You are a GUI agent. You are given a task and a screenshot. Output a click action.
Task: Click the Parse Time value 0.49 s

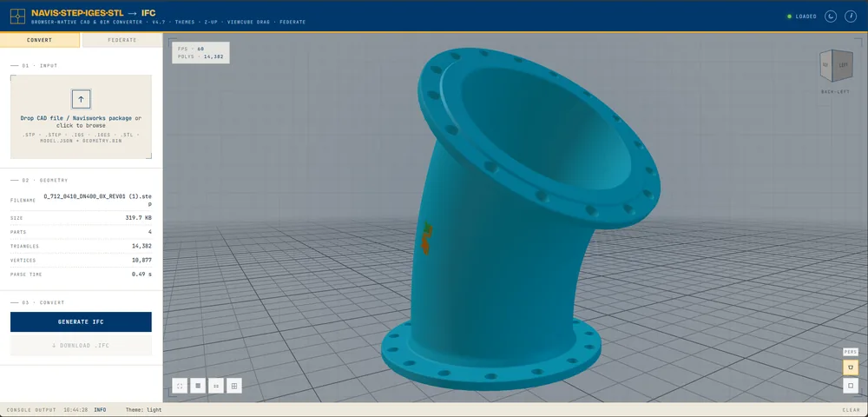[141, 275]
